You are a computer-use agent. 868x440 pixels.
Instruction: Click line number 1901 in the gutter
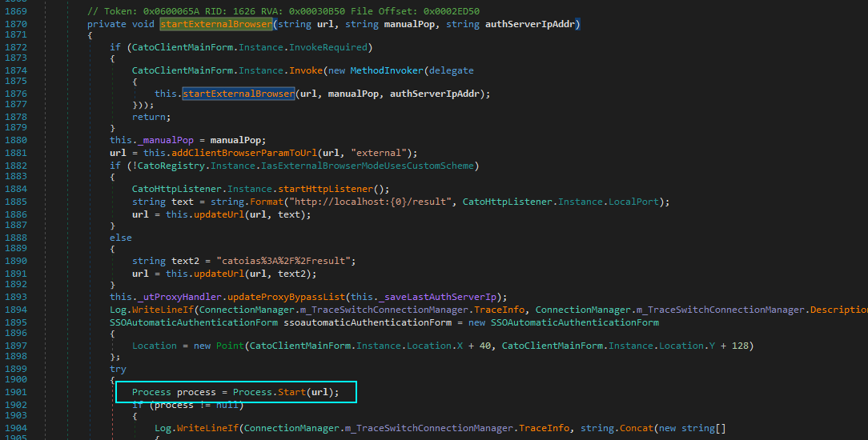(15, 393)
